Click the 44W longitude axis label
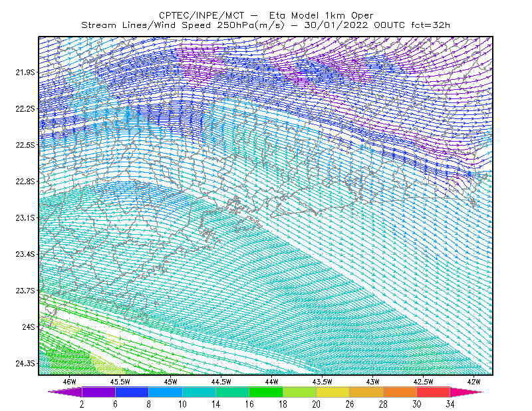532x411 pixels. pos(272,382)
